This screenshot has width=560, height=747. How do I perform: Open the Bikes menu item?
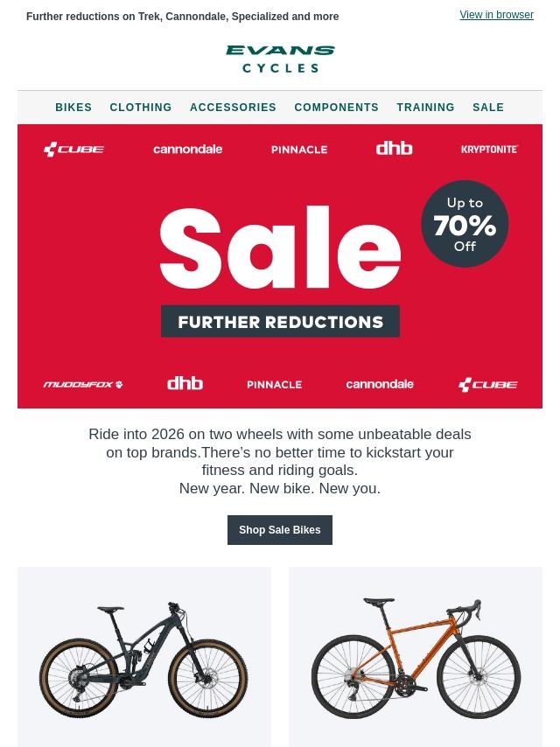click(73, 108)
